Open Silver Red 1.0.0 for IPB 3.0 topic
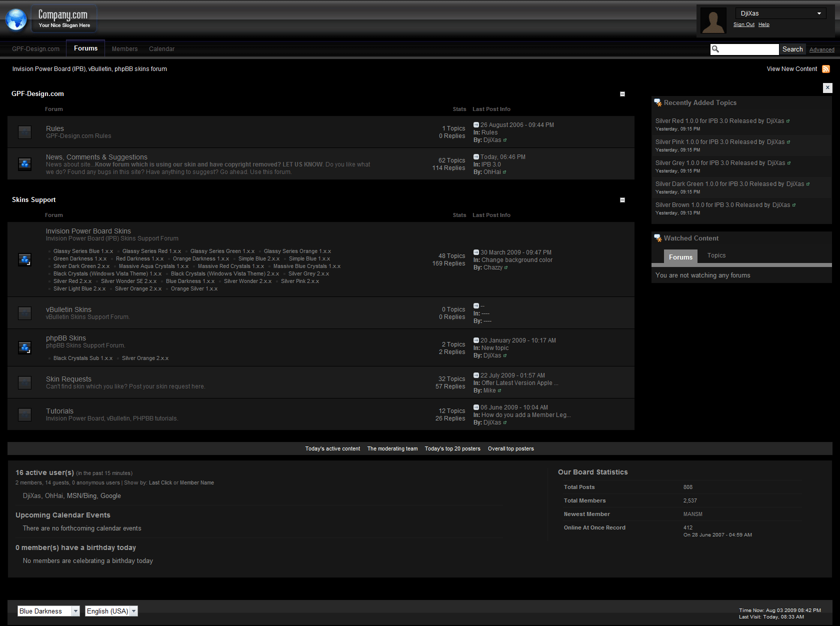 [x=720, y=121]
